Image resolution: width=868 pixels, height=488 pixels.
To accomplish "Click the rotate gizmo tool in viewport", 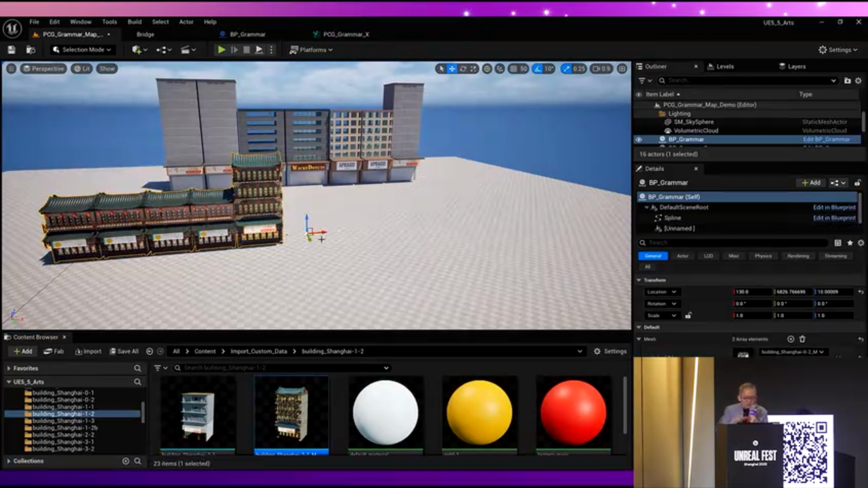I will point(463,68).
